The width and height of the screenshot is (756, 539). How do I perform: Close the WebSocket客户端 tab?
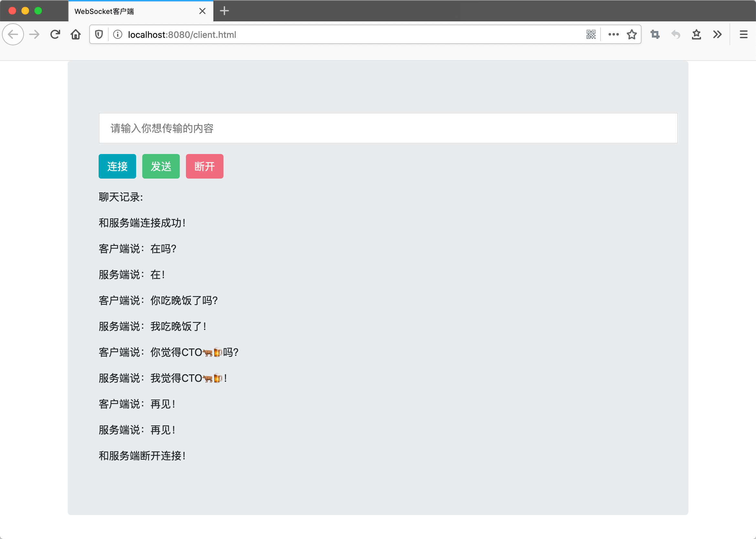(202, 11)
